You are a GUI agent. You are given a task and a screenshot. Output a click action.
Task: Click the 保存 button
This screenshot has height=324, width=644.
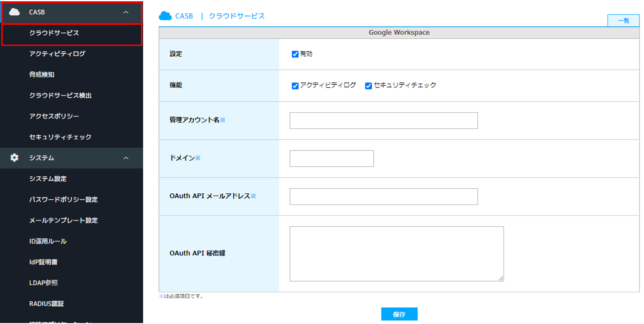click(399, 315)
